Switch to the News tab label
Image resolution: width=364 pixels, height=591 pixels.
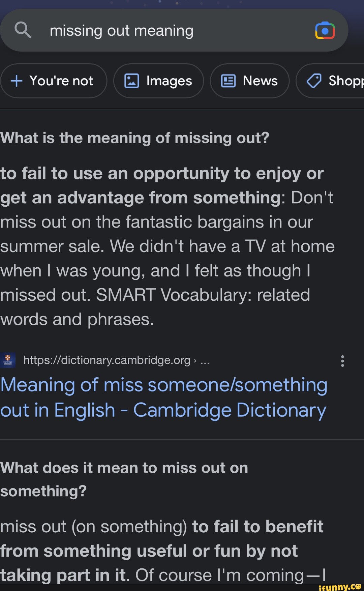pyautogui.click(x=260, y=81)
